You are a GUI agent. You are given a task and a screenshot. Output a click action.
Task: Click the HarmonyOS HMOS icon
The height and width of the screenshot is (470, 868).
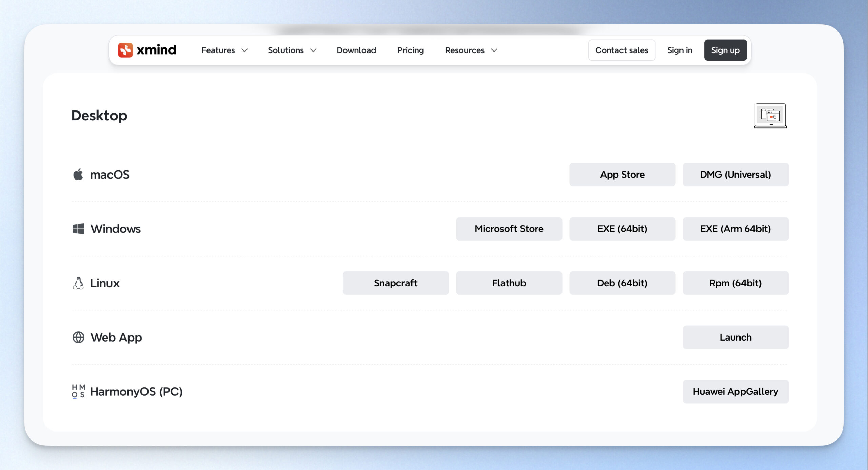pos(78,391)
